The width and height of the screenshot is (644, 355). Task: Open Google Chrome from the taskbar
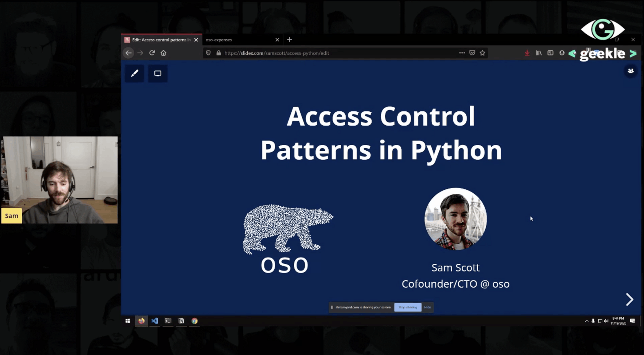pyautogui.click(x=194, y=321)
